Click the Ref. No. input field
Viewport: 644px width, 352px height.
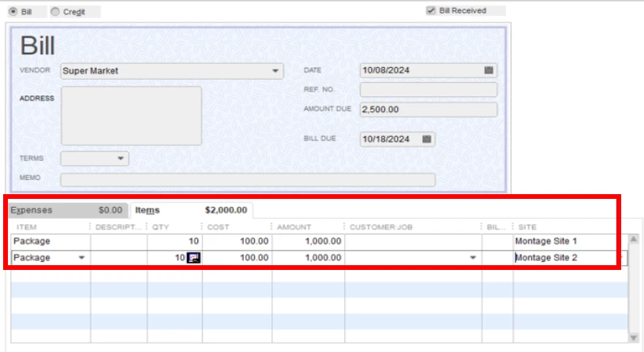[x=429, y=89]
